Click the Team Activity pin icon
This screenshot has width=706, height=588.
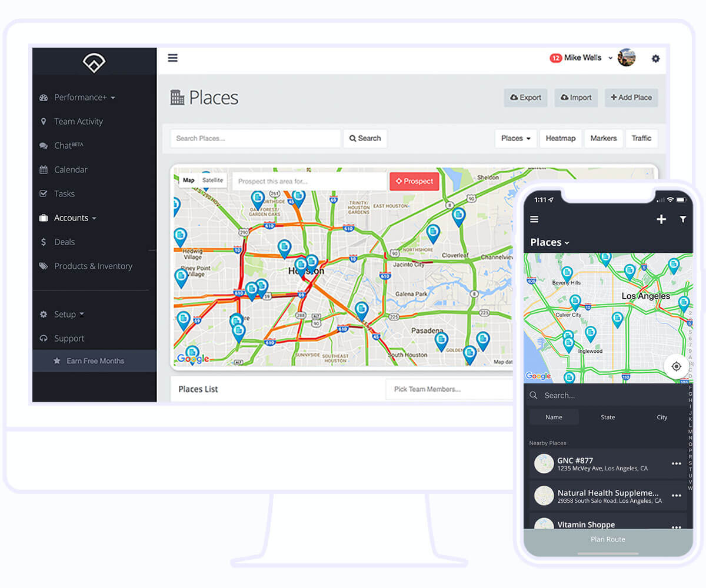coord(43,122)
